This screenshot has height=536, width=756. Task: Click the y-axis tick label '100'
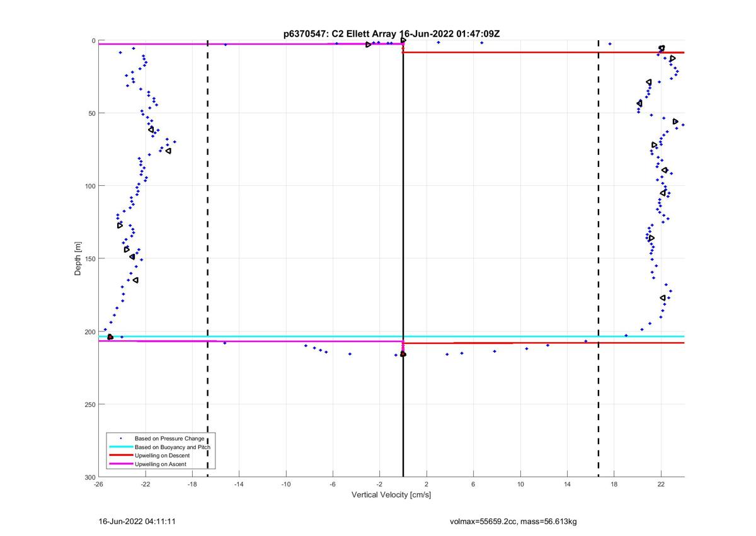90,186
